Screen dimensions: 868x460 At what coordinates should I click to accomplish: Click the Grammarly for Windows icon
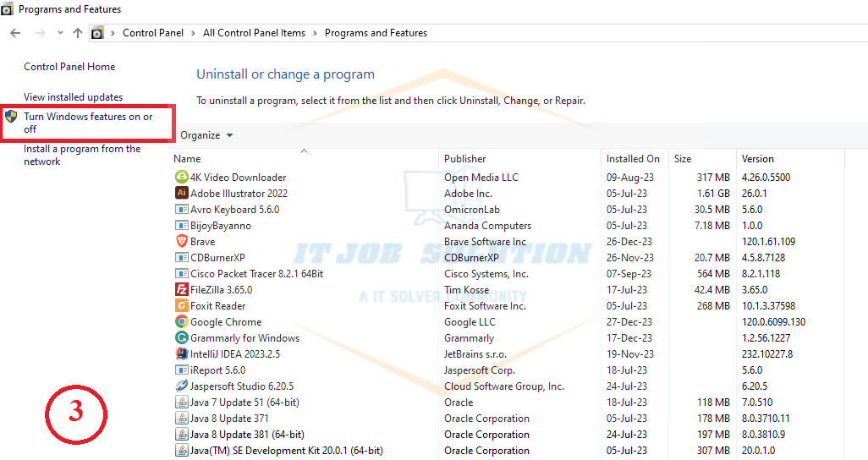pos(181,338)
